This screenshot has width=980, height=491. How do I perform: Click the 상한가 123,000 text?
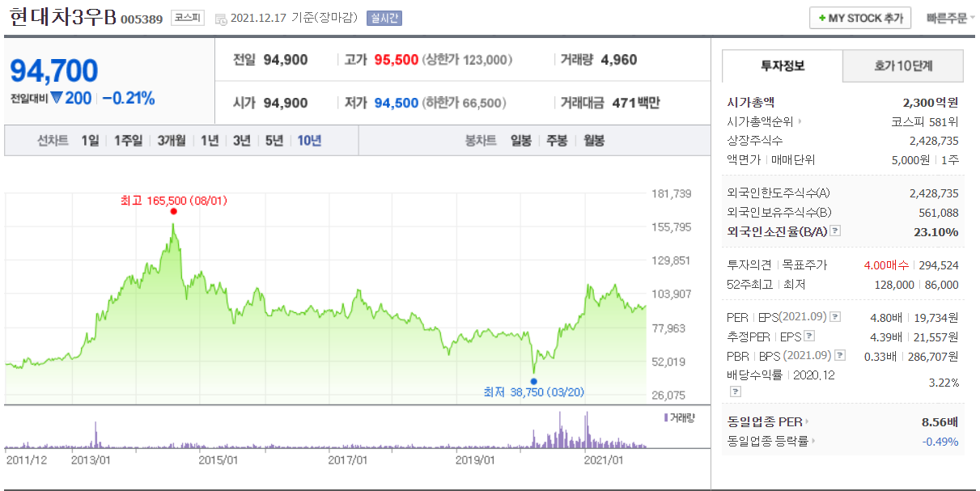468,60
